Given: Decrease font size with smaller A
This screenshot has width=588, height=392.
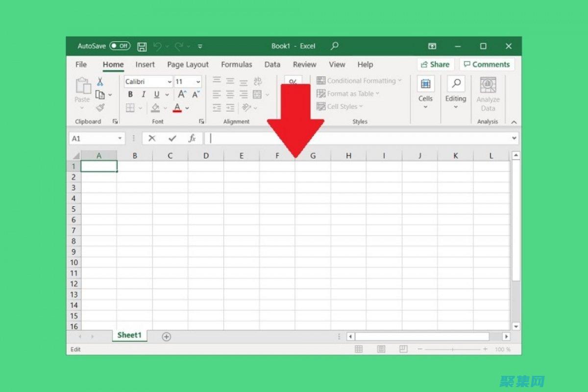Looking at the screenshot, I should click(196, 95).
